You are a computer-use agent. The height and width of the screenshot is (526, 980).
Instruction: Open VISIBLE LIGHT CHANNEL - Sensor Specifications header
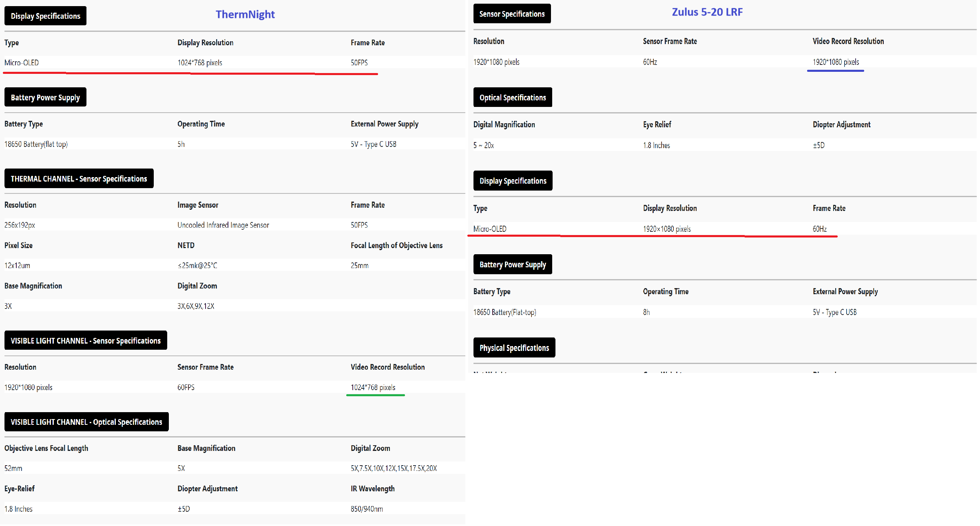click(86, 340)
